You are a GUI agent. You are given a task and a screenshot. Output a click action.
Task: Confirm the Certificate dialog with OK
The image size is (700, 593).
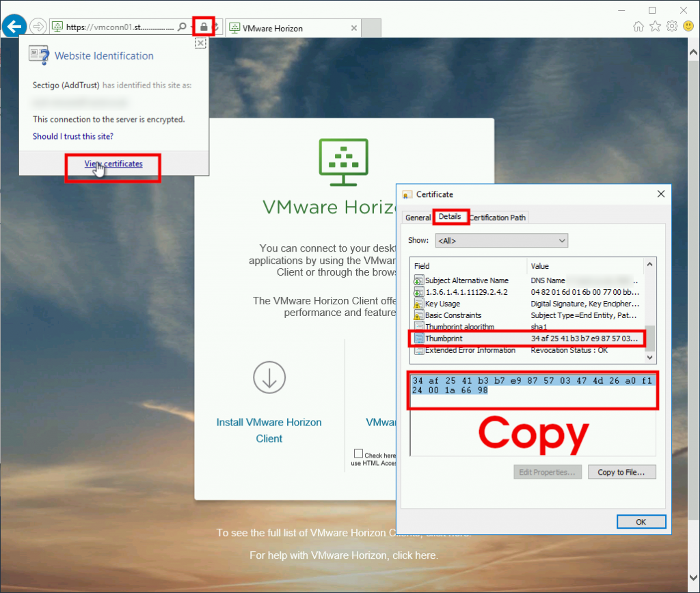[x=641, y=522]
